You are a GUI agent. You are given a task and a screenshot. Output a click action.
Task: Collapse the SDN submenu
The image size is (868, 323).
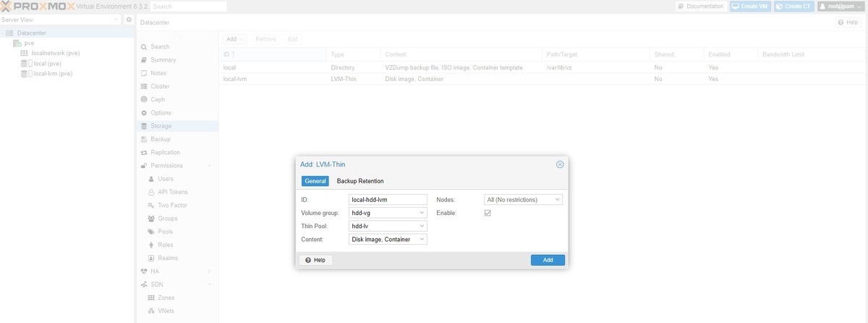pos(210,285)
